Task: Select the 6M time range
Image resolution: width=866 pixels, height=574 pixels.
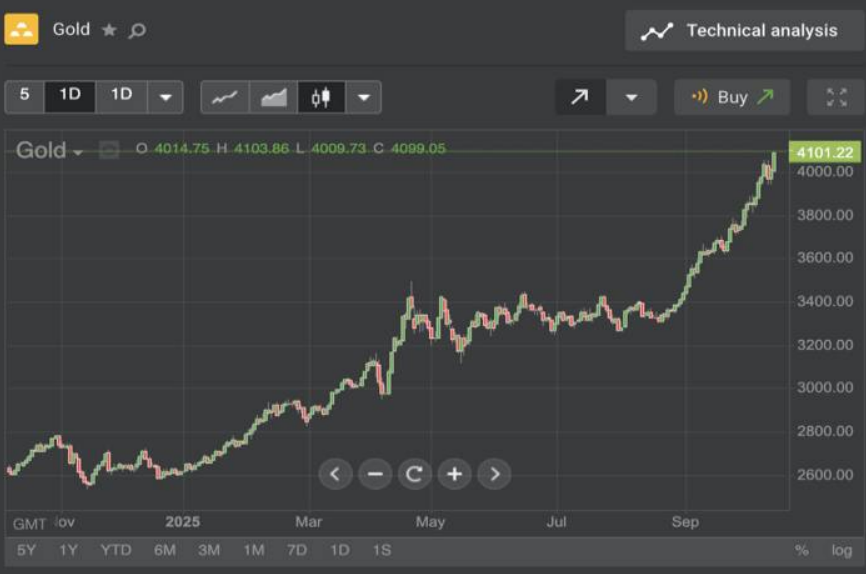Action: click(165, 550)
